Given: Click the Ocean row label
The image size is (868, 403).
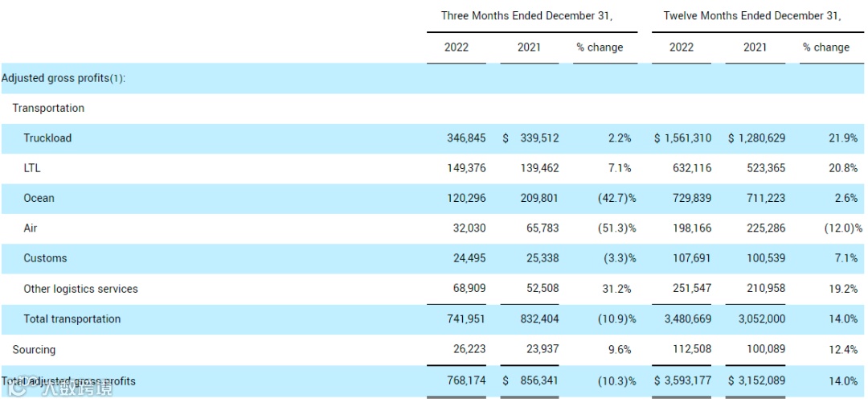Looking at the screenshot, I should tap(39, 198).
